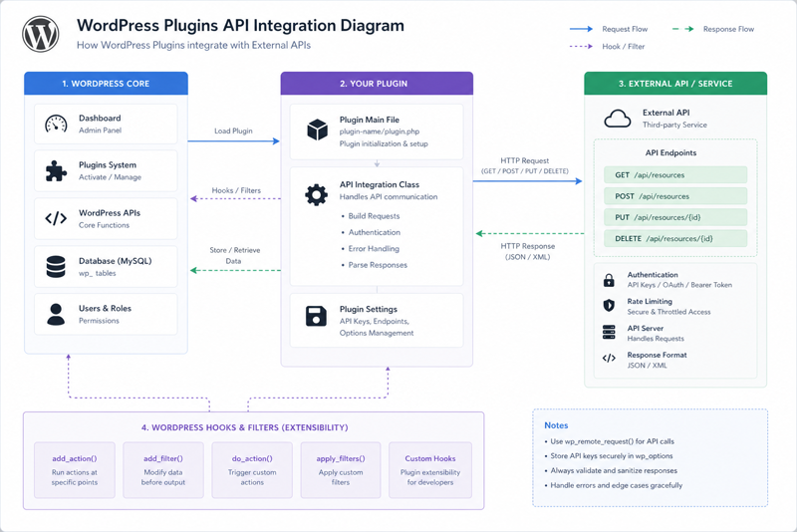Click the API Keys / OAuth / Bearer Token text

click(679, 285)
